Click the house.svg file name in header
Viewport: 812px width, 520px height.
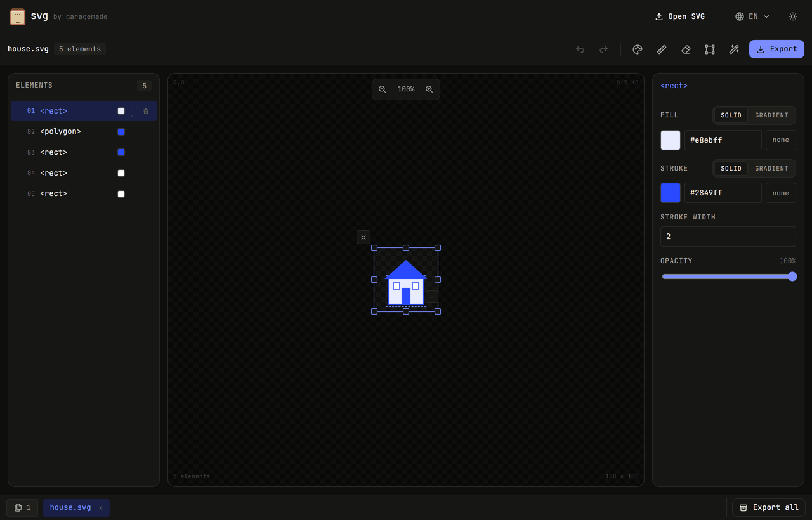(27, 49)
